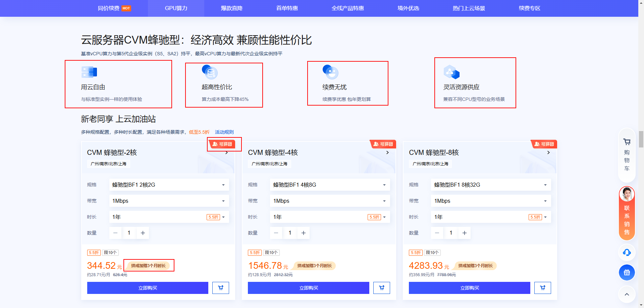Expand 规格 dropdown 蜂驰型BF1 8核32G
The width and height of the screenshot is (644, 308).
click(x=491, y=185)
